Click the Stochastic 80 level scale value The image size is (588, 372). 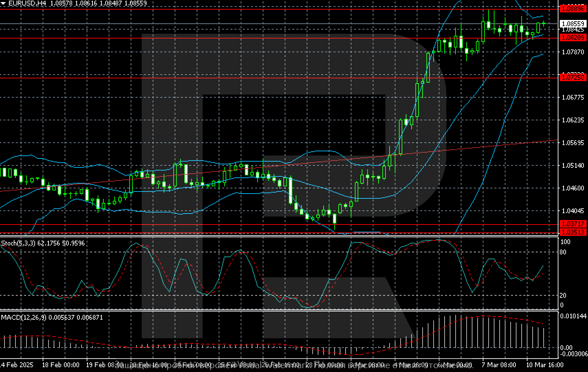click(x=563, y=252)
